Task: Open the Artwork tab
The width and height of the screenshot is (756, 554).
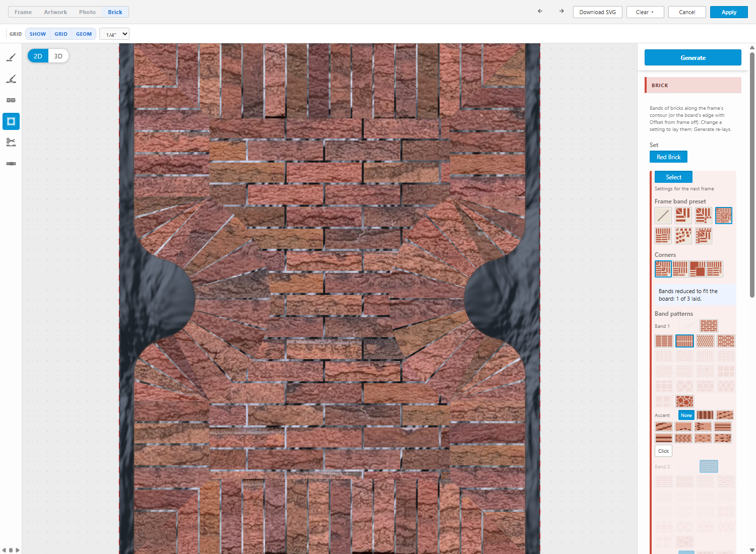Action: [x=55, y=12]
